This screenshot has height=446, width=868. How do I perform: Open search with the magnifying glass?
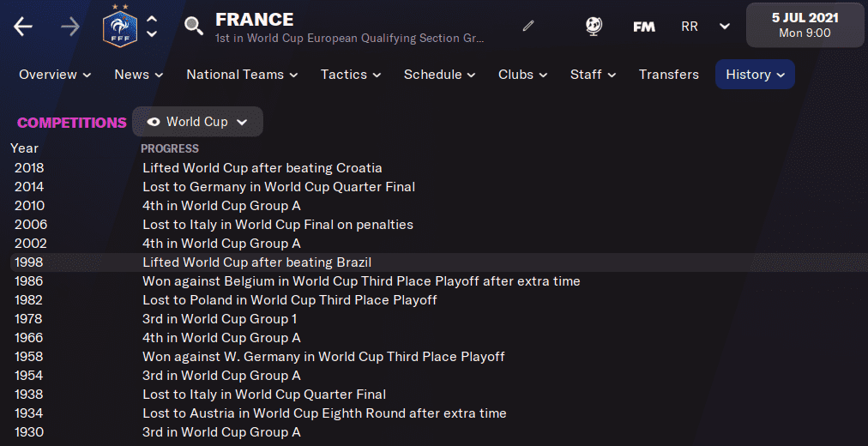click(194, 27)
